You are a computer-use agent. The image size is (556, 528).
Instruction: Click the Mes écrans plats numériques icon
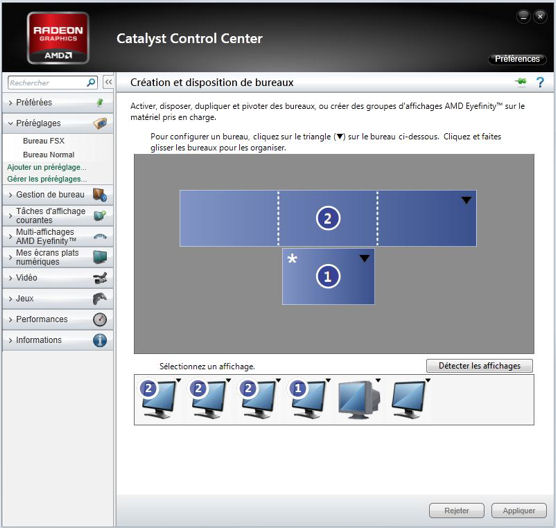(100, 257)
